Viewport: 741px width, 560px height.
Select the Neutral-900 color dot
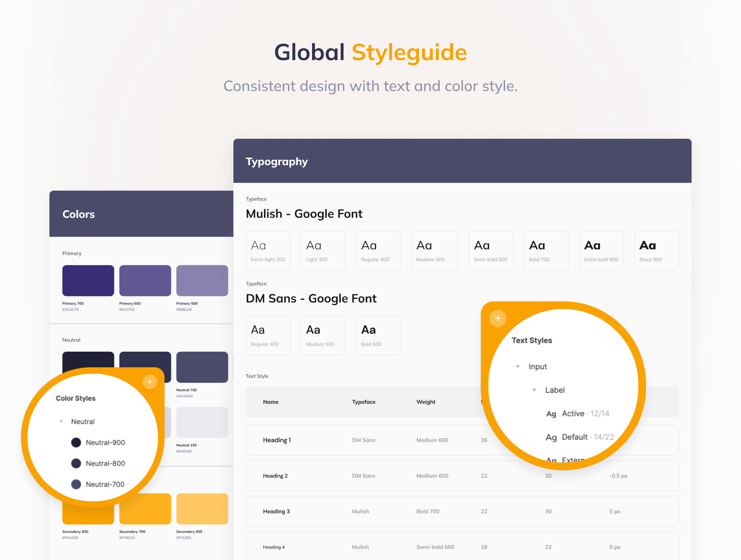[76, 443]
